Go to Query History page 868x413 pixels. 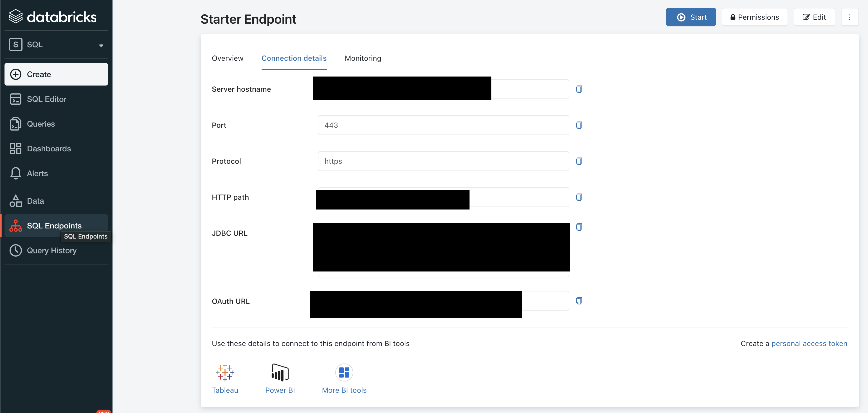(51, 250)
